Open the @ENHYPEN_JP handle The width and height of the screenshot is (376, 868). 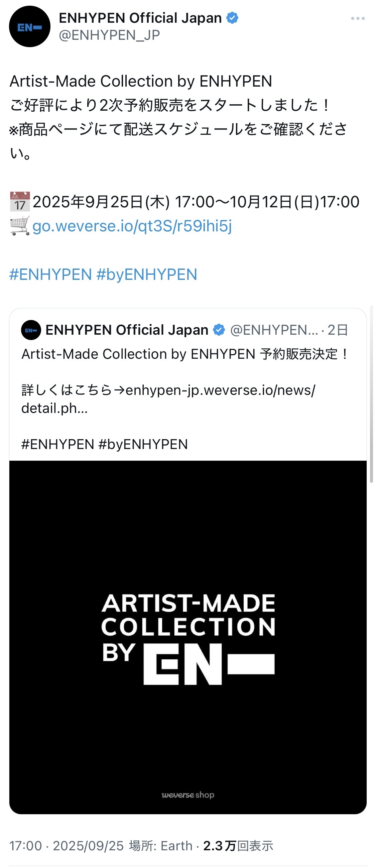tap(109, 35)
